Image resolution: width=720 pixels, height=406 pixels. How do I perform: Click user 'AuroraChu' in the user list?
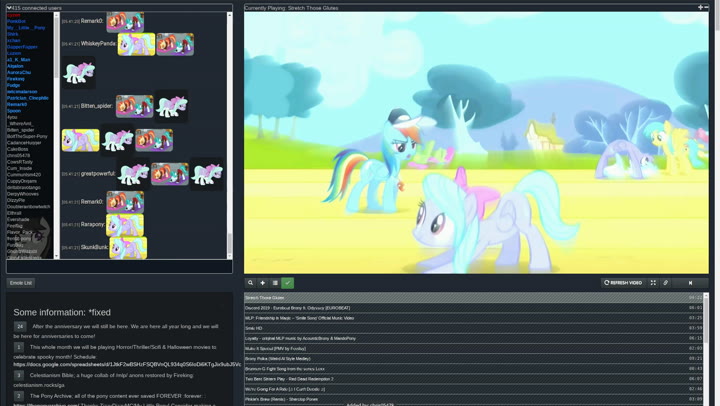click(19, 72)
